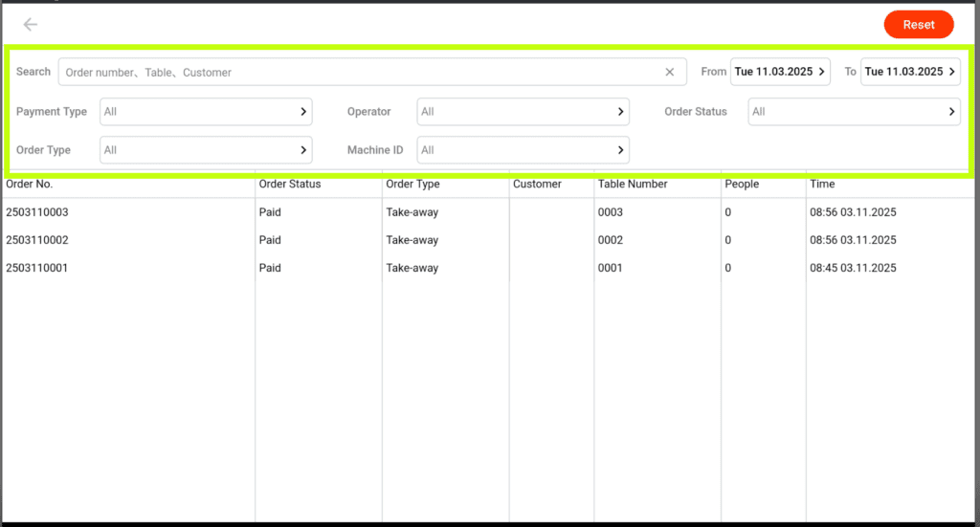
Task: Expand the Payment Type dropdown
Action: click(206, 112)
